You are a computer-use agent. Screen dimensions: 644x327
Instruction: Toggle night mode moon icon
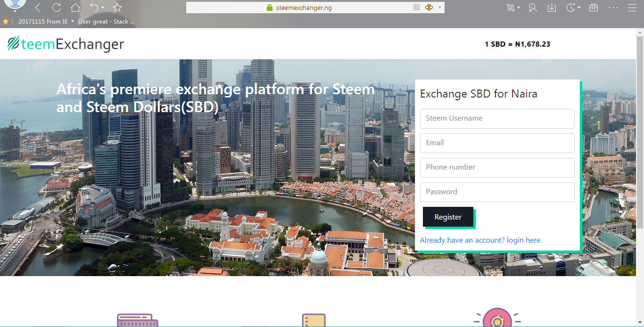pos(570,8)
